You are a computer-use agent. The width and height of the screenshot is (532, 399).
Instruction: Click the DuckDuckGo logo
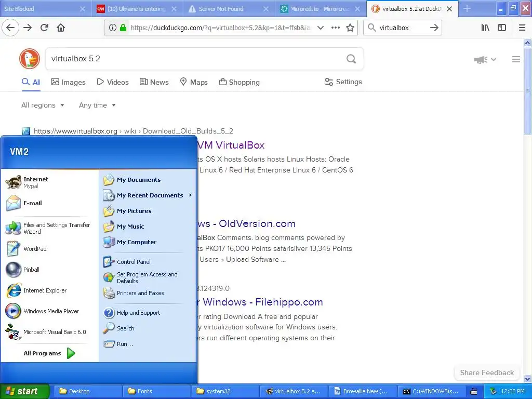click(30, 59)
